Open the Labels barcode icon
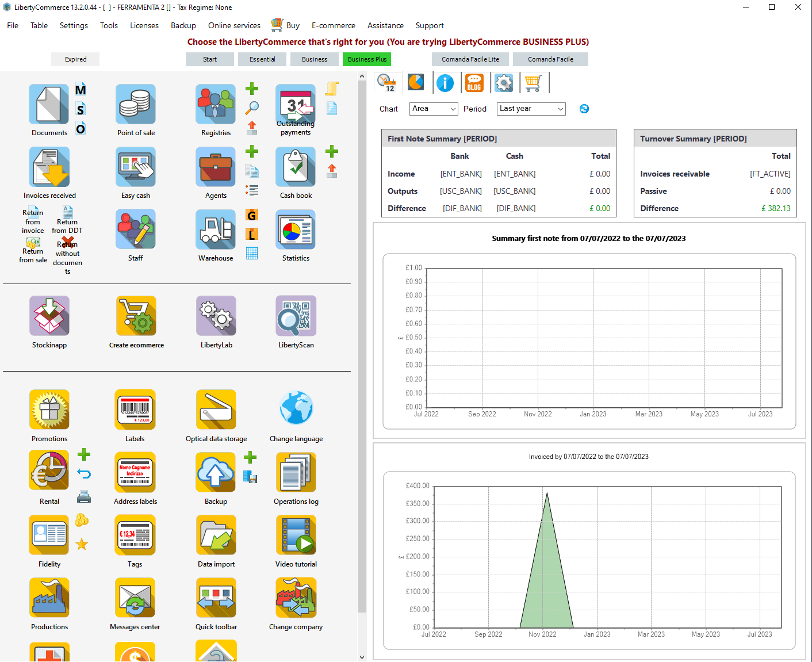The height and width of the screenshot is (662, 812). [136, 410]
